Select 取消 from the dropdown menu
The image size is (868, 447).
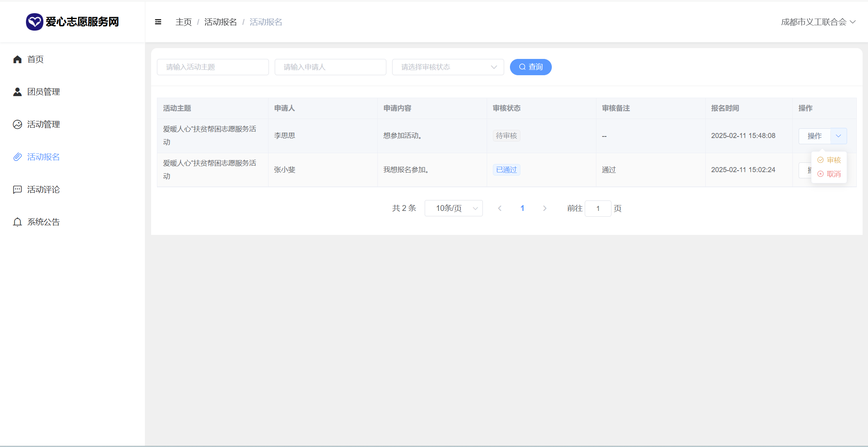[x=829, y=174]
